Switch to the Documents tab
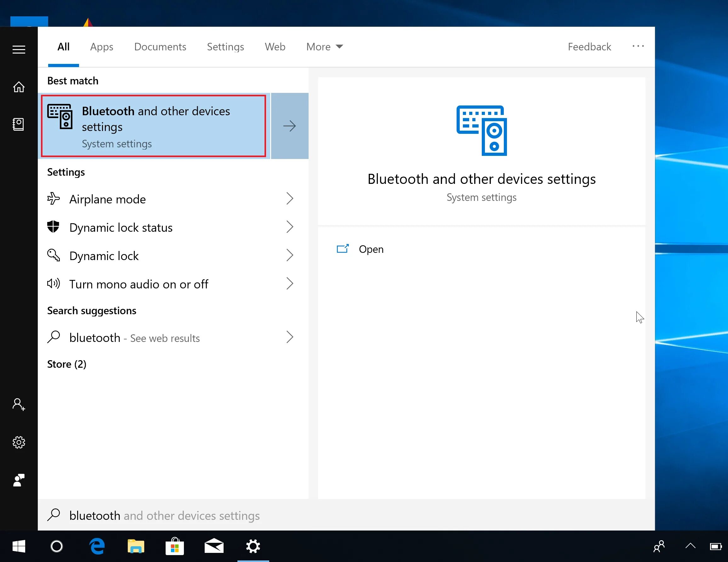Screen dimensions: 728x562 click(x=160, y=47)
